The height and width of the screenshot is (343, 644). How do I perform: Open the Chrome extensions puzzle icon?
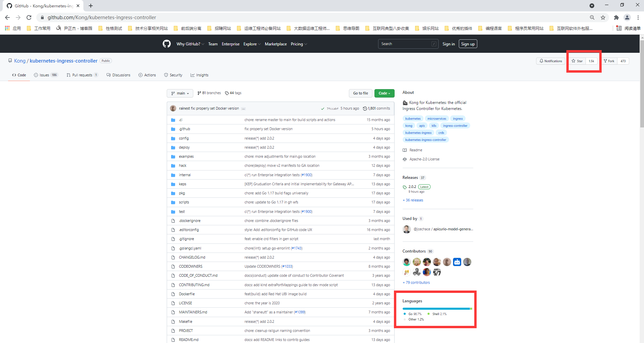click(x=616, y=17)
